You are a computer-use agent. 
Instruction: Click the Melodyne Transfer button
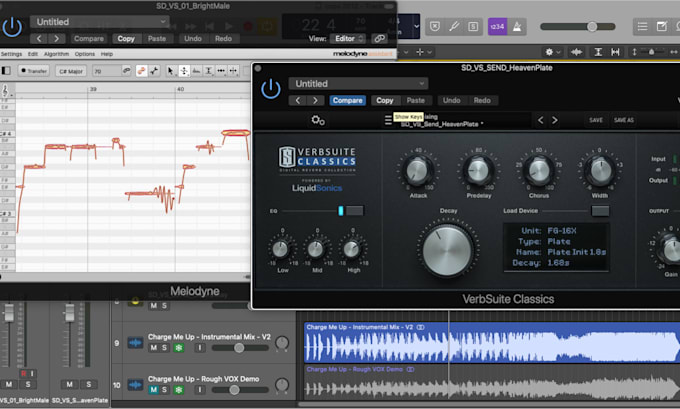click(34, 71)
